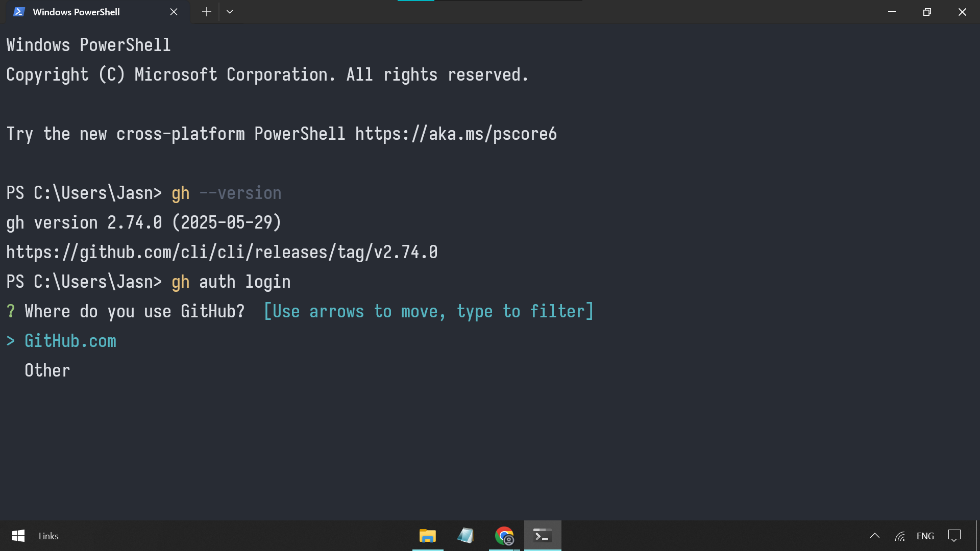The image size is (980, 551).
Task: Restore down the terminal window
Action: (927, 12)
